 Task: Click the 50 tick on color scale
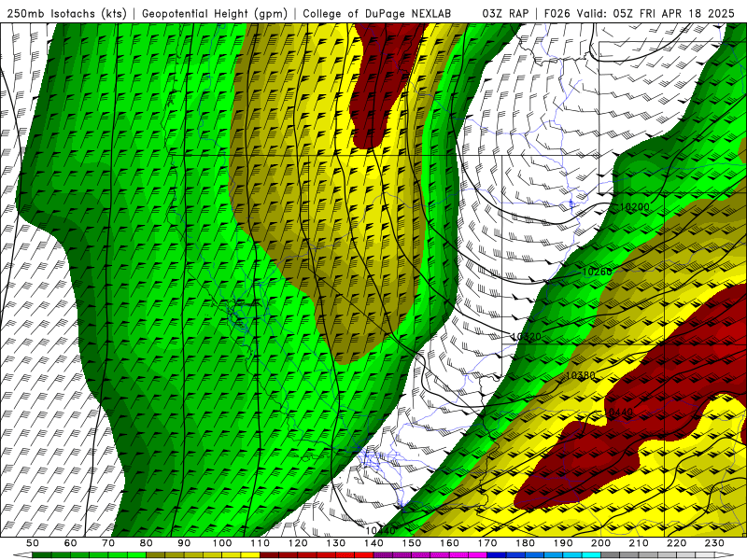click(x=33, y=543)
